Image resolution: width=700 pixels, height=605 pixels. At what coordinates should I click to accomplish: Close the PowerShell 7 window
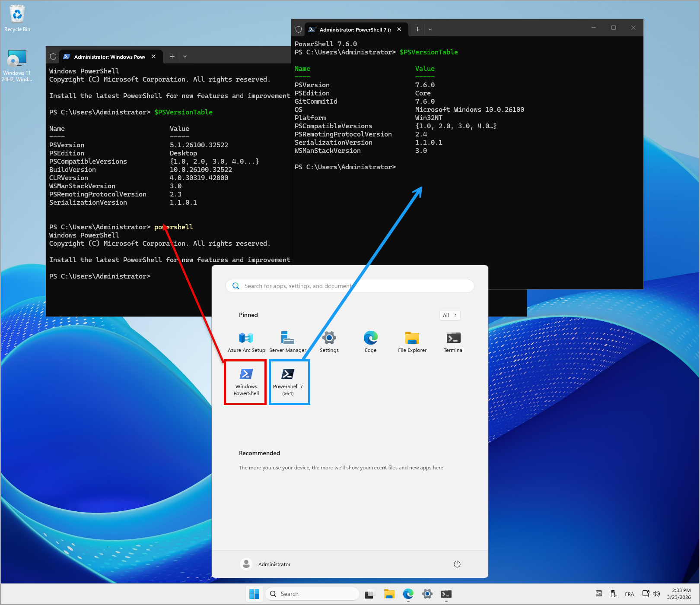pyautogui.click(x=633, y=28)
